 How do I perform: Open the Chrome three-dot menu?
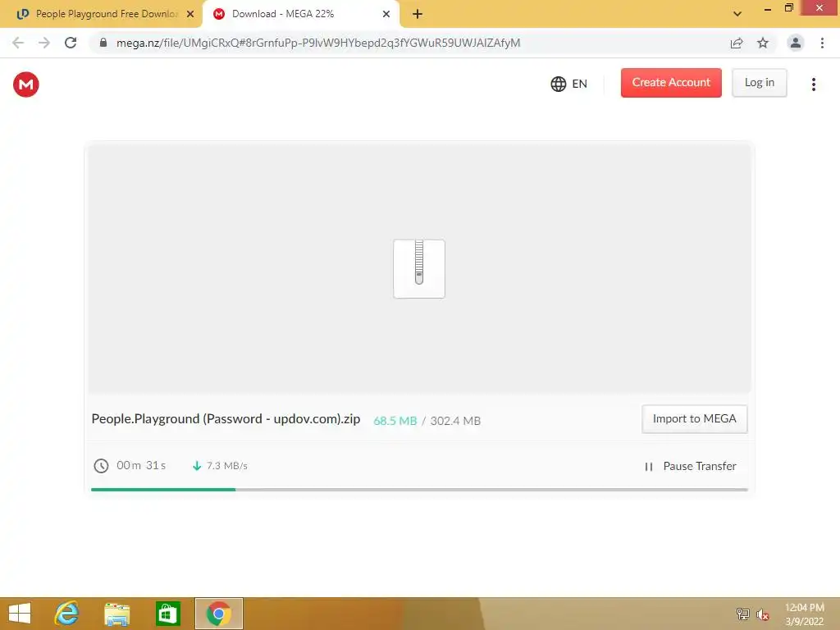pos(822,43)
